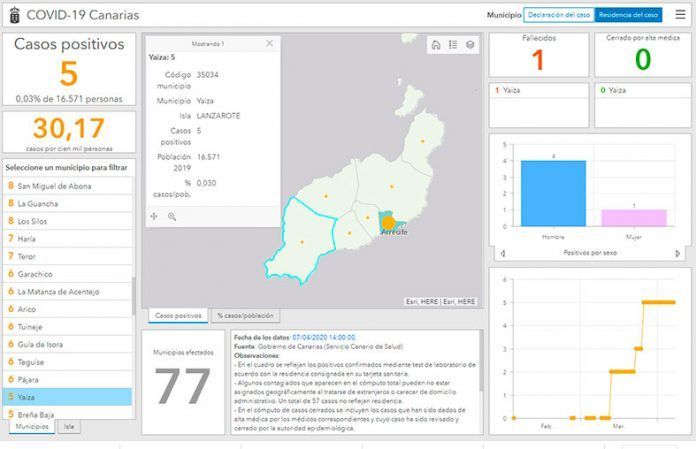Toggle Residencia del caso option

point(628,15)
